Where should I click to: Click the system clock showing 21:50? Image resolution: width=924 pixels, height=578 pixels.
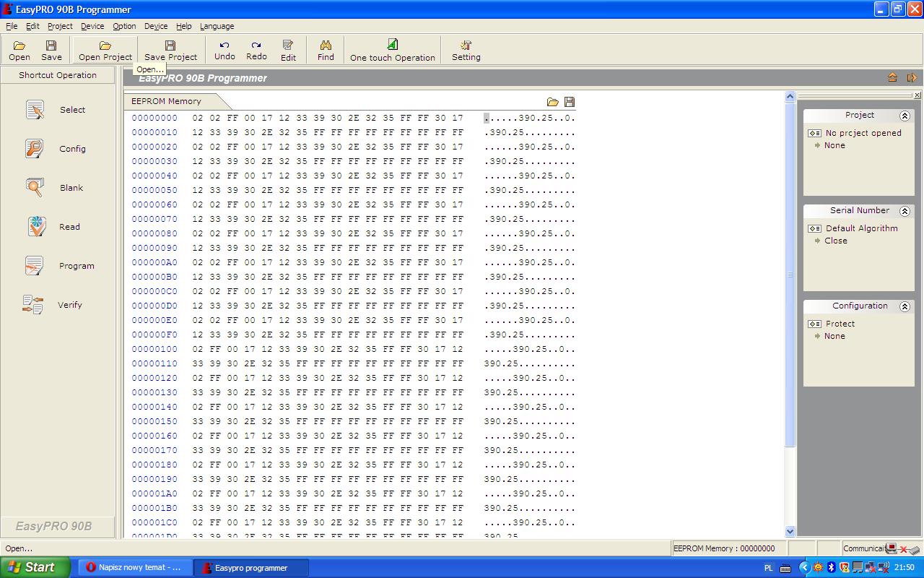[905, 568]
